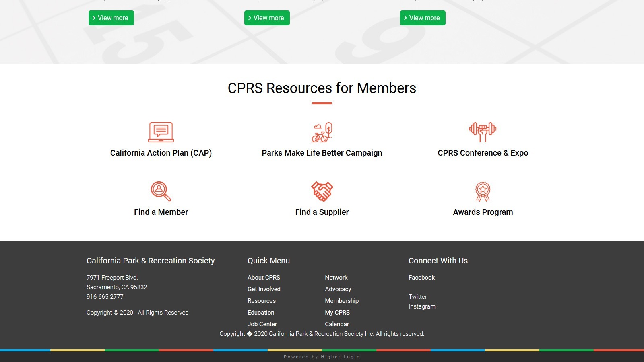Click Copyright 2020 All Rights Reserved text
This screenshot has height=362, width=644.
click(138, 313)
